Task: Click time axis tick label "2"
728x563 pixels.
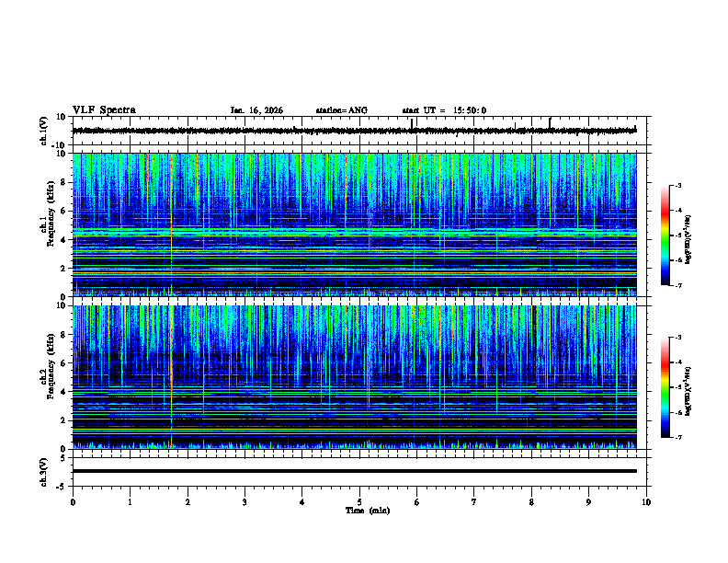Action: [x=188, y=501]
